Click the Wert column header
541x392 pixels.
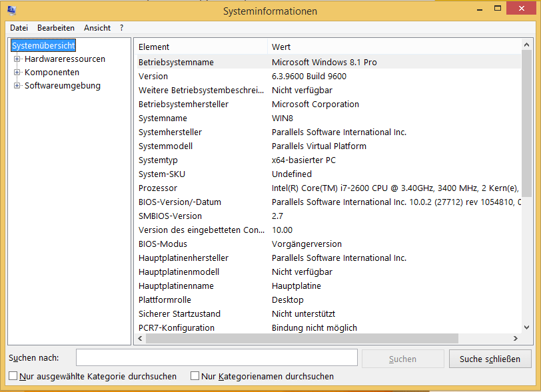(394, 47)
